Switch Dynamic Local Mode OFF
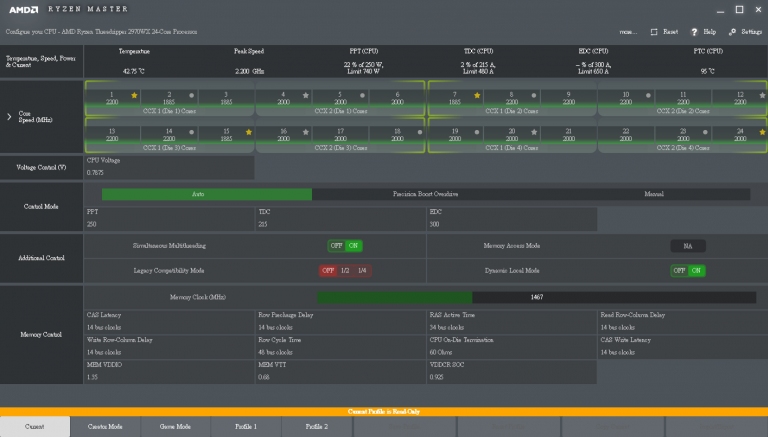 [679, 270]
